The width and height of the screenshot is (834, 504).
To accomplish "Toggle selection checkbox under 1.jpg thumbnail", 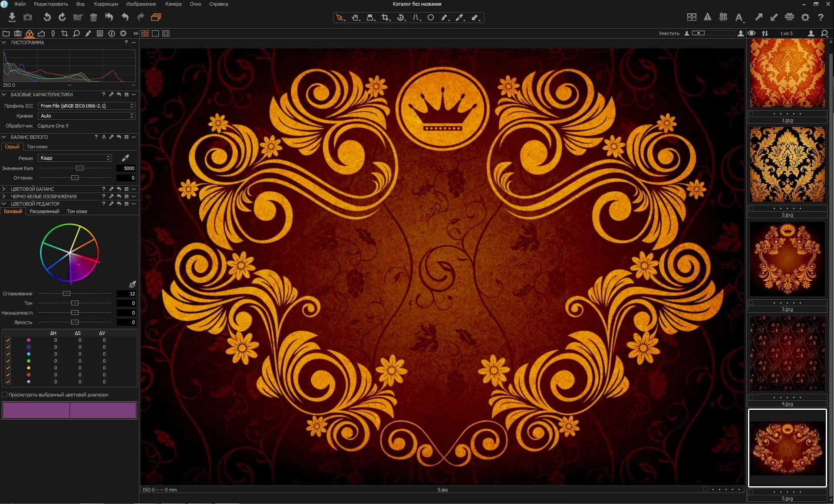I will [752, 114].
